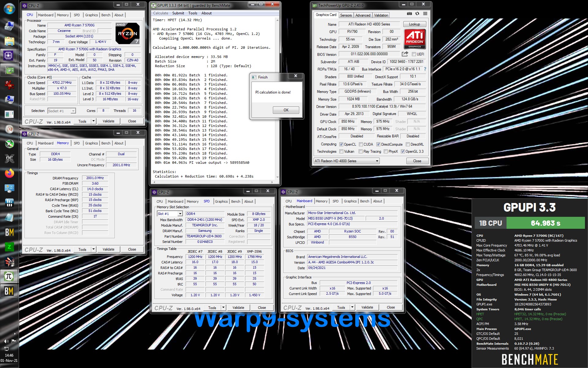Image resolution: width=588 pixels, height=368 pixels.
Task: Open the OC Precision taskbar icon
Action: point(9,159)
